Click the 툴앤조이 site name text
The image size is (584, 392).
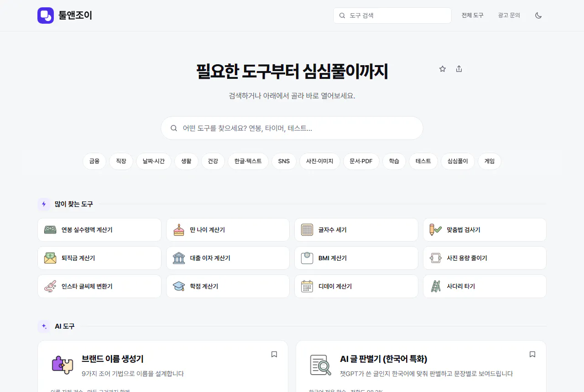pos(75,15)
